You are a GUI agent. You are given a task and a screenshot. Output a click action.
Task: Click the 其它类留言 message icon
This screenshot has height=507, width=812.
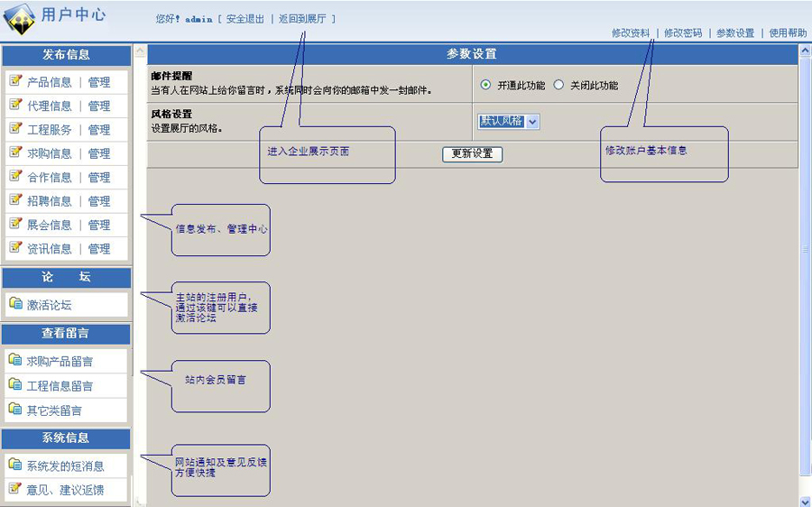15,410
